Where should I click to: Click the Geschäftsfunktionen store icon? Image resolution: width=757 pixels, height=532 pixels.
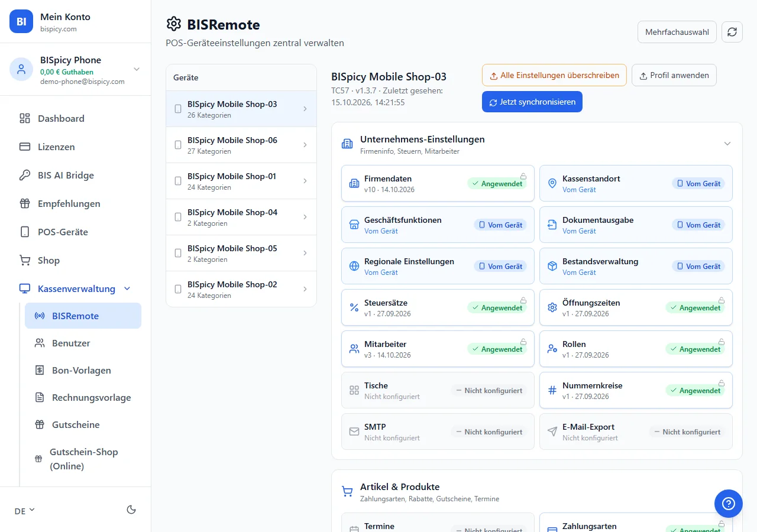click(354, 225)
